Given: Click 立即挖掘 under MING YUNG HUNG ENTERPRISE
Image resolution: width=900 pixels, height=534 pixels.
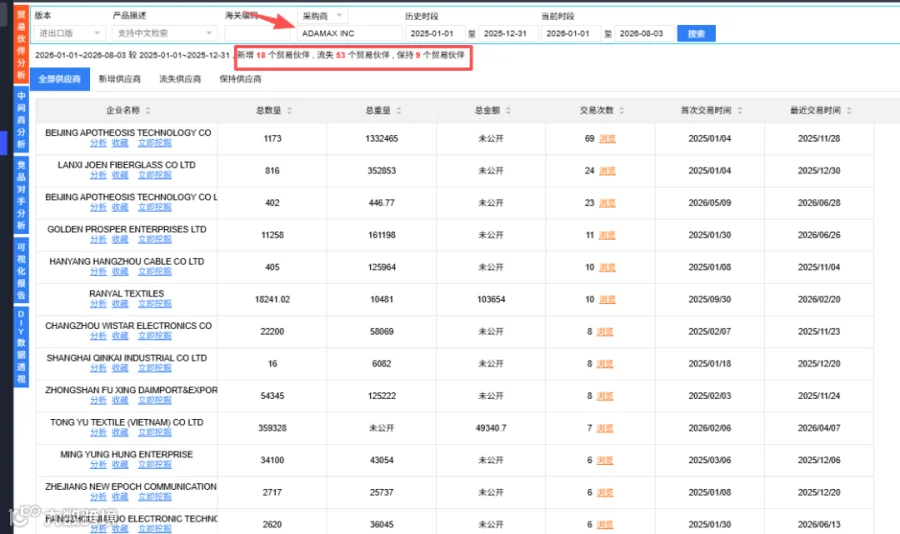Looking at the screenshot, I should tap(154, 465).
